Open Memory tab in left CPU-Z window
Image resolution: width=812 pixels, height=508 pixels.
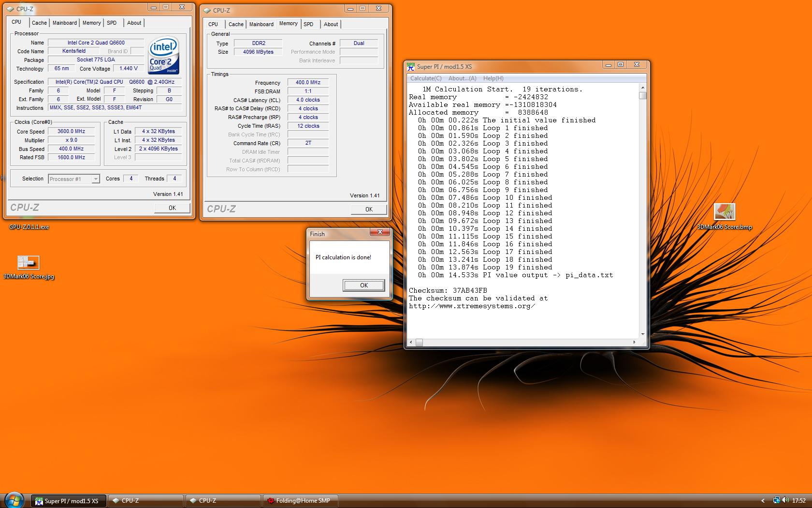point(91,23)
